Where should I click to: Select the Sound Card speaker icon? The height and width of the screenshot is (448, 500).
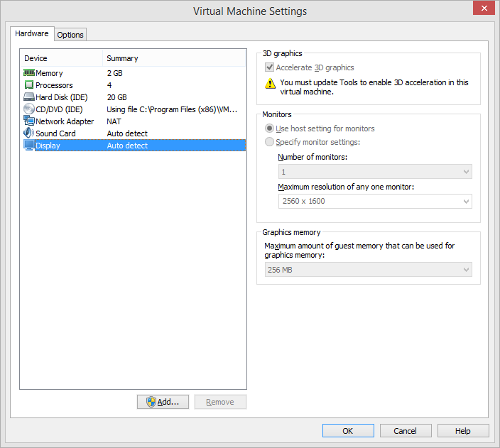29,133
